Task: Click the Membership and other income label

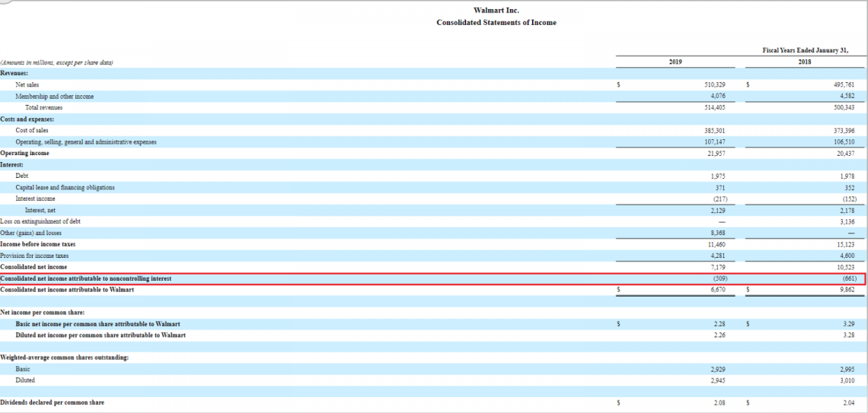Action: [x=55, y=97]
